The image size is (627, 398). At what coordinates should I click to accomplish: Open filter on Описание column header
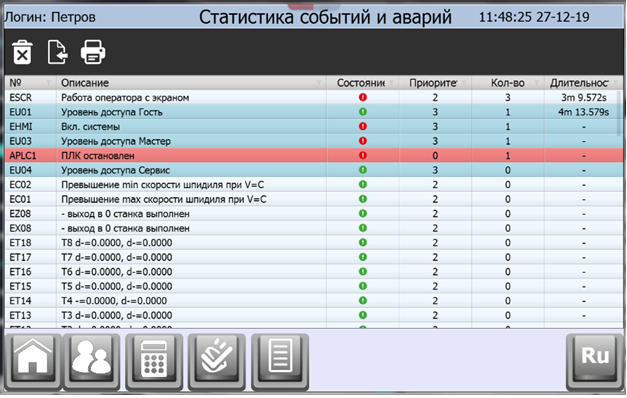pos(319,83)
